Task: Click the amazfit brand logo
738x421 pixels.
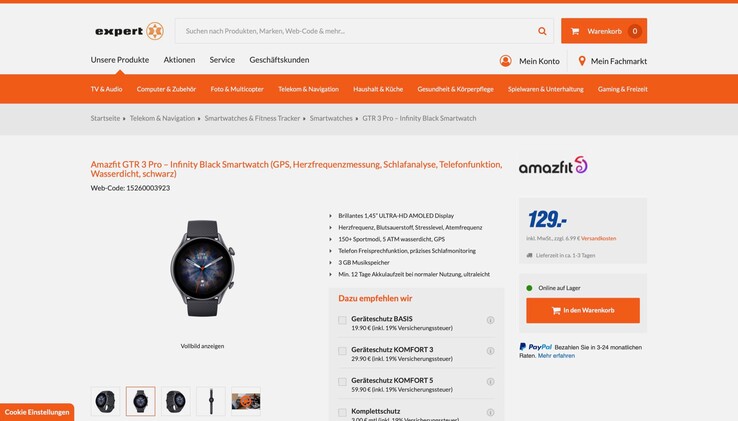Action: (x=553, y=165)
